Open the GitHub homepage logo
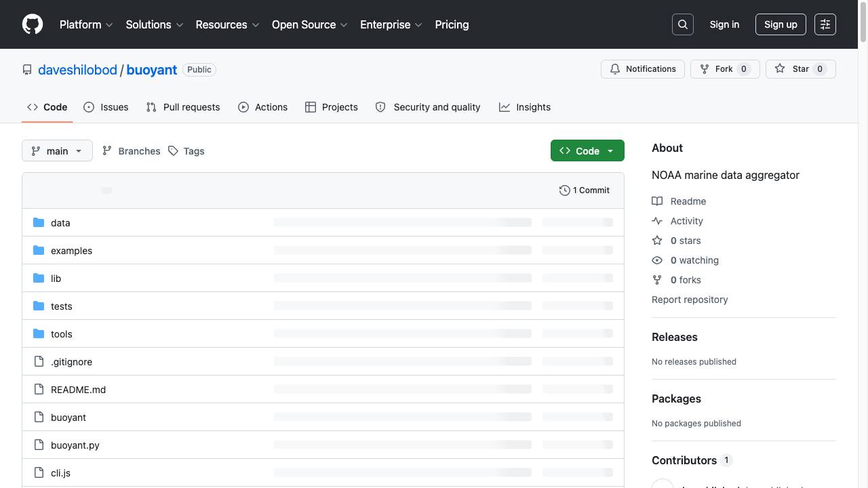This screenshot has width=868, height=488. pos(33,24)
